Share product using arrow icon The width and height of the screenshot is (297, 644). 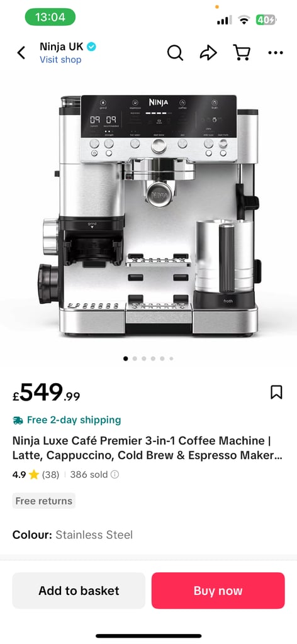click(x=208, y=53)
